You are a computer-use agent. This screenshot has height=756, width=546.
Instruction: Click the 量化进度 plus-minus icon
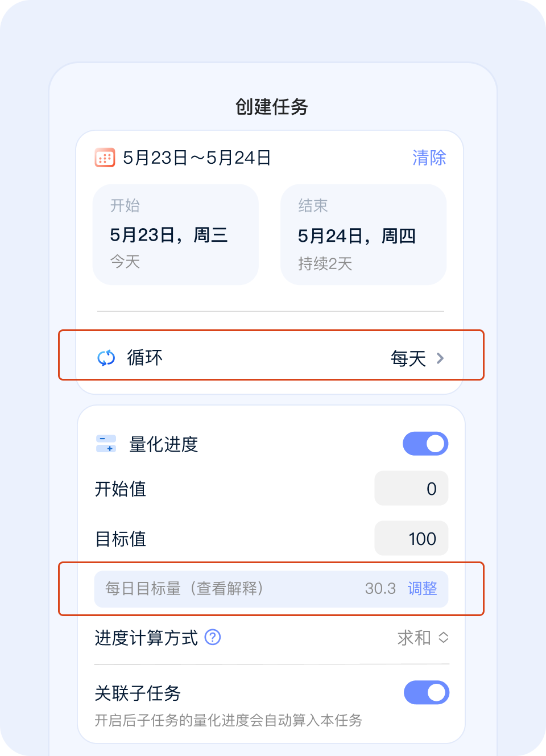(x=106, y=444)
